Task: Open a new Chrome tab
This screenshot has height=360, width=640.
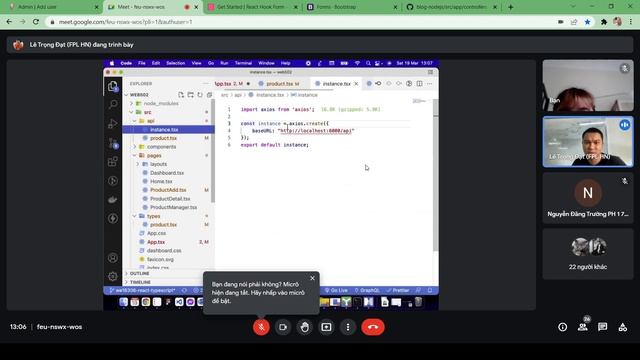Action: 511,7
